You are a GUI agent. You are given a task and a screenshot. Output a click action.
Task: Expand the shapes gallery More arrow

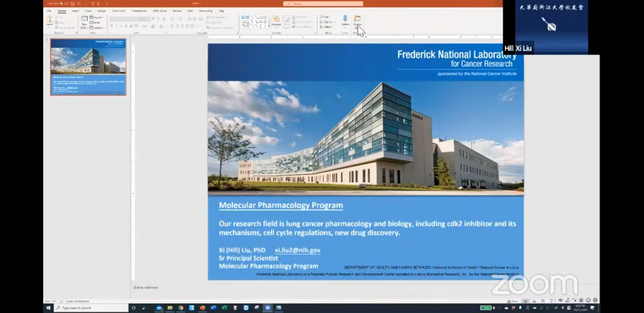point(269,26)
